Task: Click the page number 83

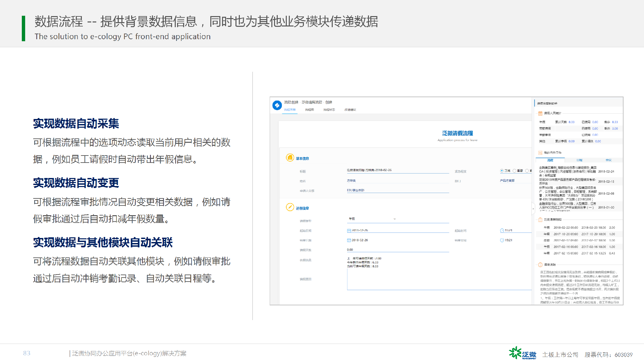Action: (x=27, y=353)
